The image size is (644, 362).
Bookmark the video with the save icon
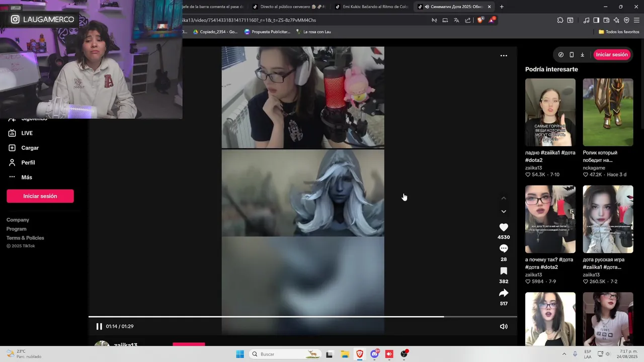[504, 271]
